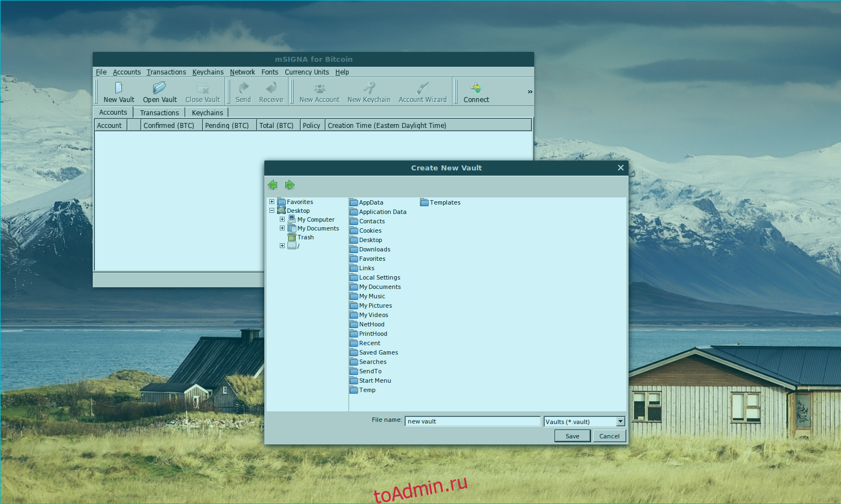This screenshot has height=504, width=841.
Task: Click the File name input field
Action: pyautogui.click(x=472, y=421)
